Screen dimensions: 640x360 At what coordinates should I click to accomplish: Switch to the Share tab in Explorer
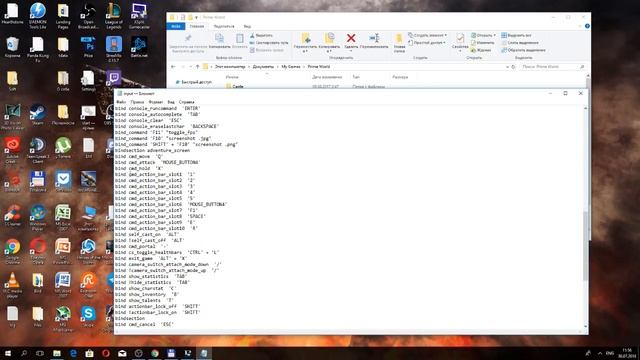224,26
